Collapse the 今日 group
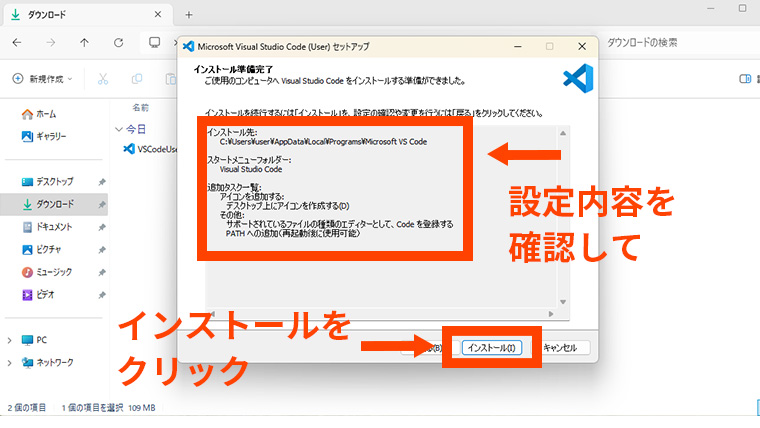Image resolution: width=760 pixels, height=428 pixels. pos(118,129)
